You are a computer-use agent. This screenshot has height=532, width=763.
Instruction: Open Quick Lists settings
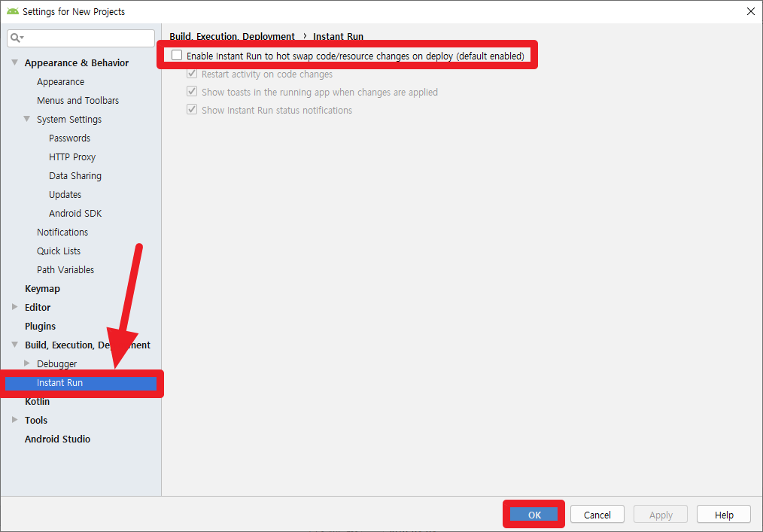[x=59, y=251]
